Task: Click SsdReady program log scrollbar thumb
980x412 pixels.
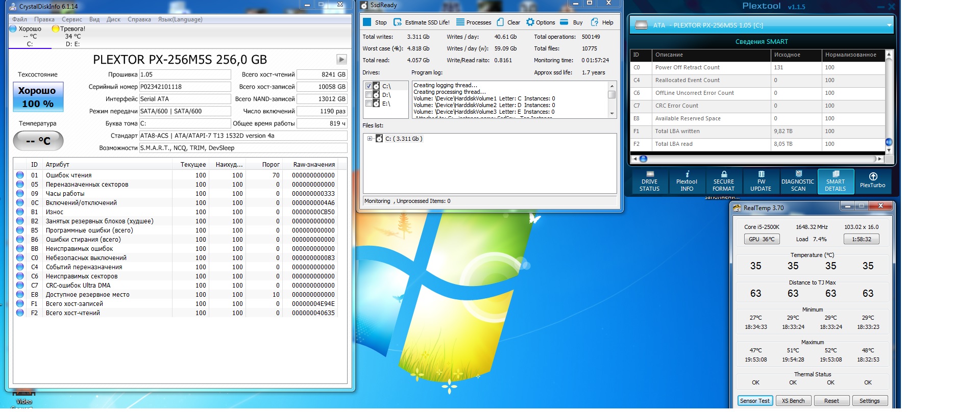Action: coord(612,94)
